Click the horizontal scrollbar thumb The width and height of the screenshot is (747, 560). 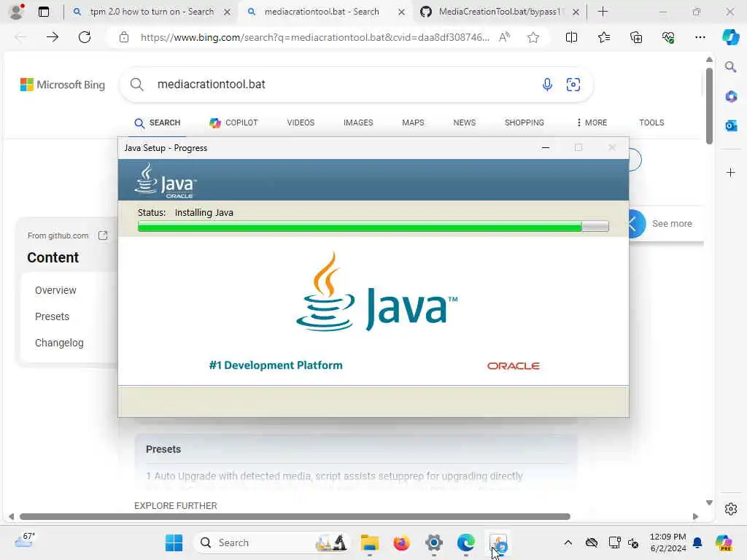[295, 517]
